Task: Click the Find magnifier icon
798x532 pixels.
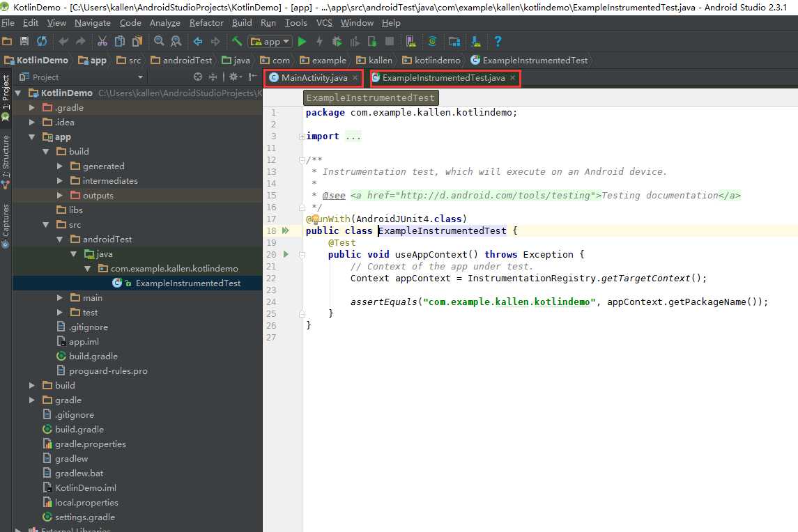Action: coord(159,42)
